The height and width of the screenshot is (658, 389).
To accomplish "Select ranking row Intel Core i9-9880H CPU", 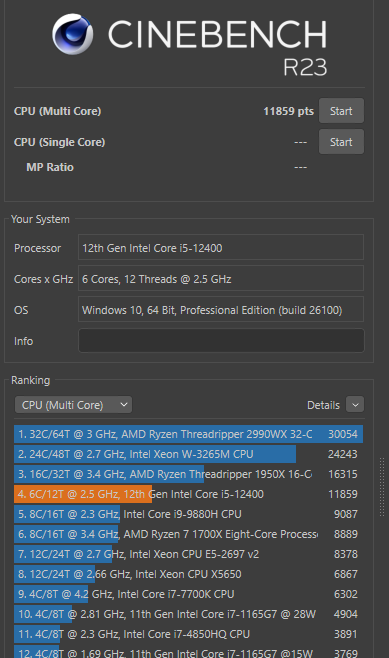I will [x=188, y=514].
